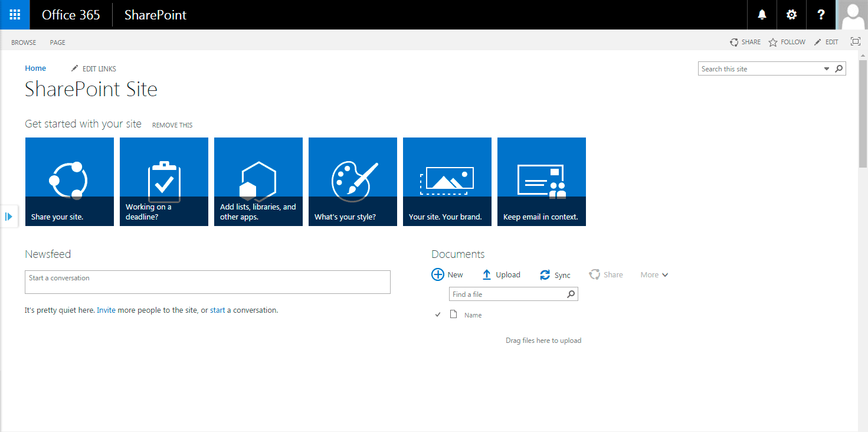
Task: Click the Follow star icon
Action: 773,42
